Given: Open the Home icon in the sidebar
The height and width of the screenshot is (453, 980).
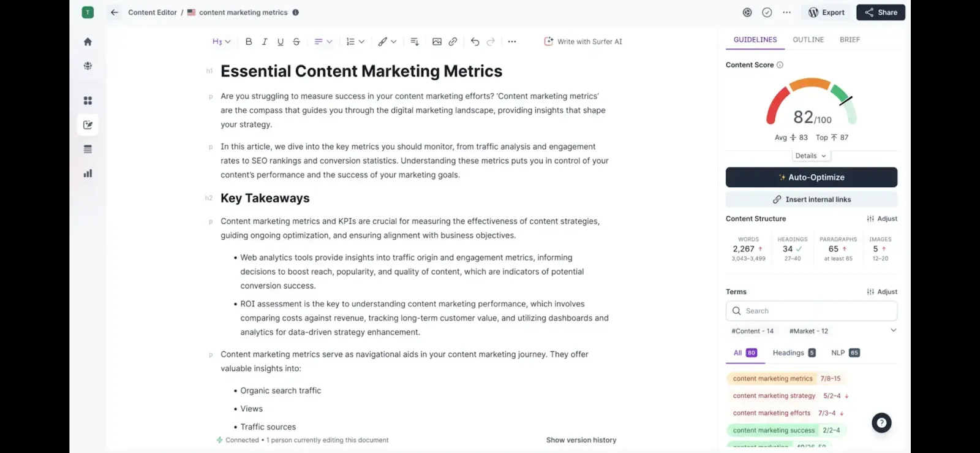Looking at the screenshot, I should (88, 42).
